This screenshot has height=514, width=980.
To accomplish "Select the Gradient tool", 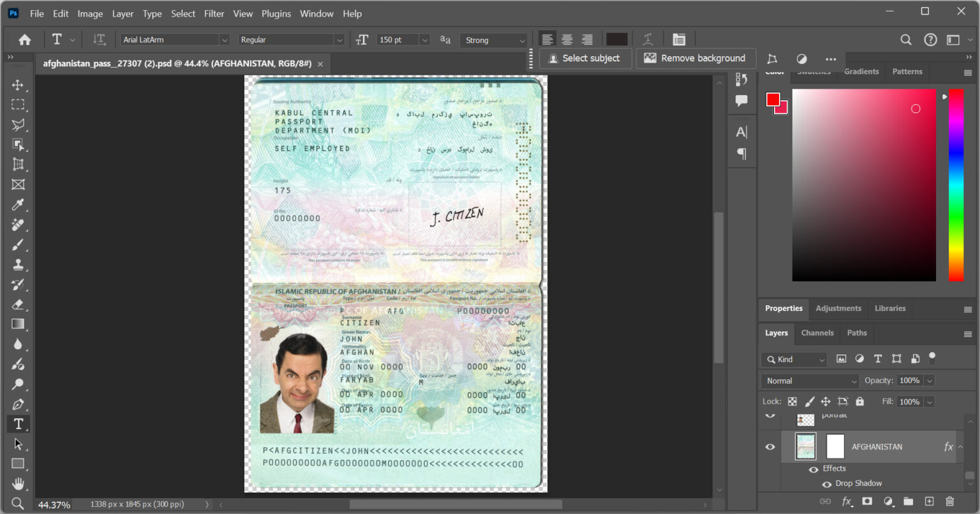I will 18,324.
